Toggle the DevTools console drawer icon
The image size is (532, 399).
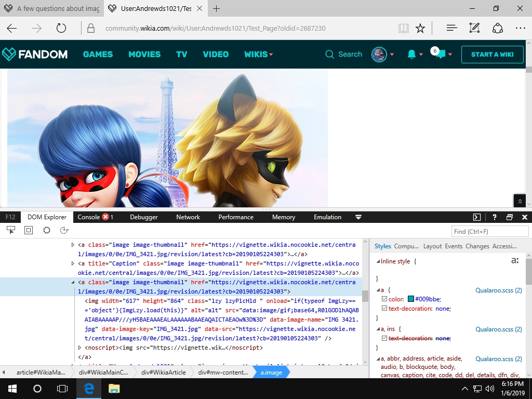click(x=476, y=217)
